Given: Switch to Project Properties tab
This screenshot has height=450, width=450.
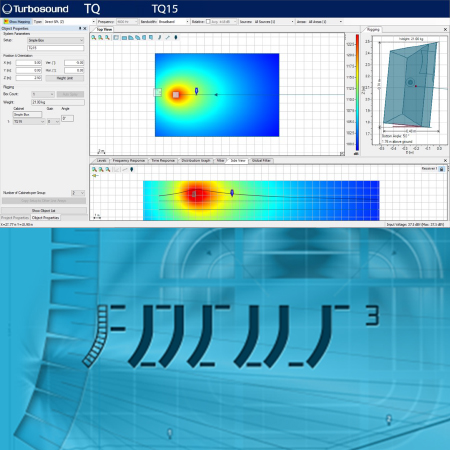Looking at the screenshot, I should click(x=15, y=218).
